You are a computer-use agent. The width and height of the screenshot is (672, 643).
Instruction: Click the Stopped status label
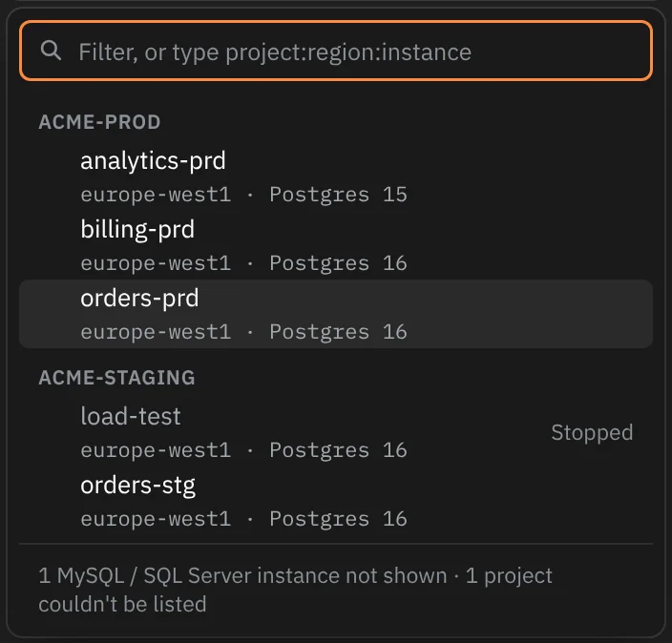click(x=592, y=433)
